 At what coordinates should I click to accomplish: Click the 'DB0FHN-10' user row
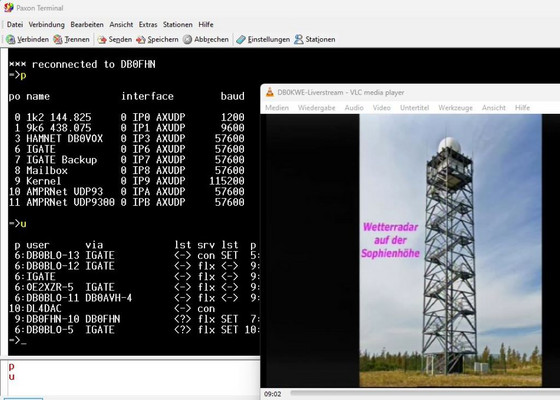tap(134, 319)
